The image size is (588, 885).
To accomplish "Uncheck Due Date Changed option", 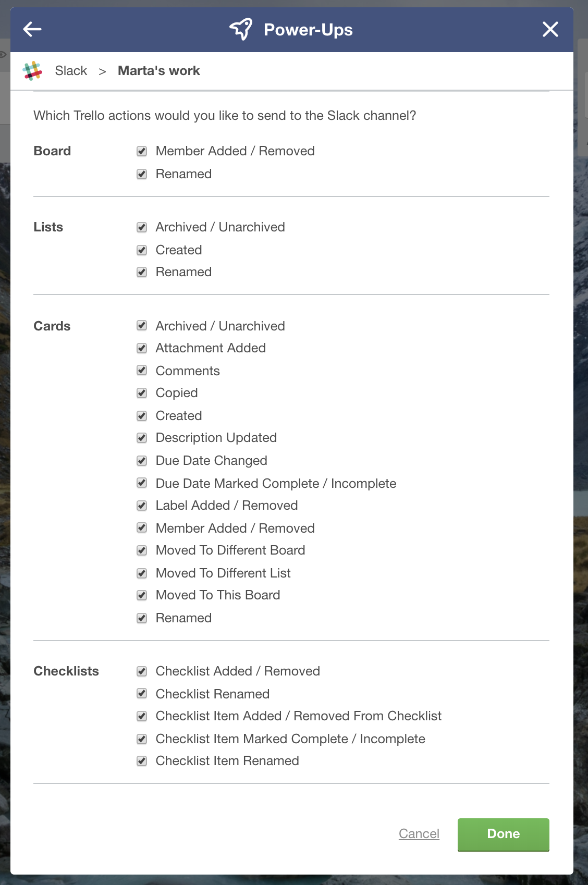I will (x=142, y=461).
